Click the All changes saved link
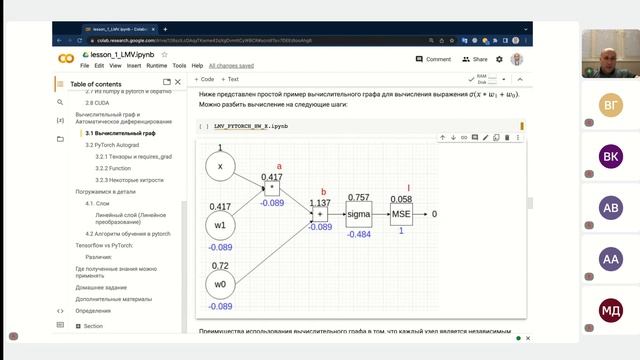The width and height of the screenshot is (640, 360). click(231, 66)
